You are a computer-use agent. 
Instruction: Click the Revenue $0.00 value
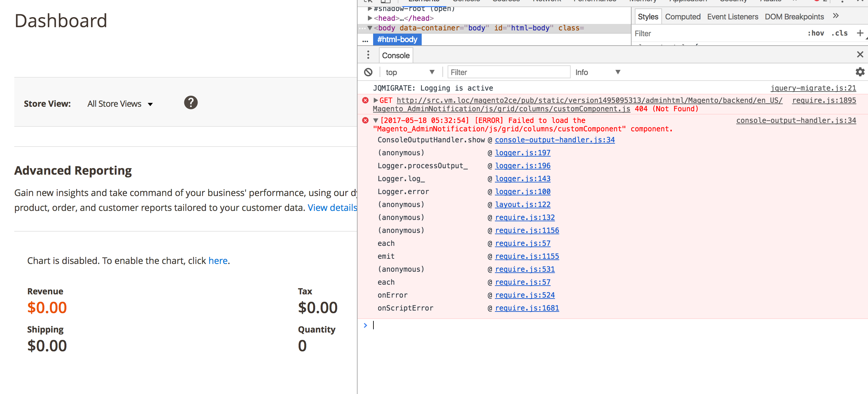pyautogui.click(x=47, y=308)
